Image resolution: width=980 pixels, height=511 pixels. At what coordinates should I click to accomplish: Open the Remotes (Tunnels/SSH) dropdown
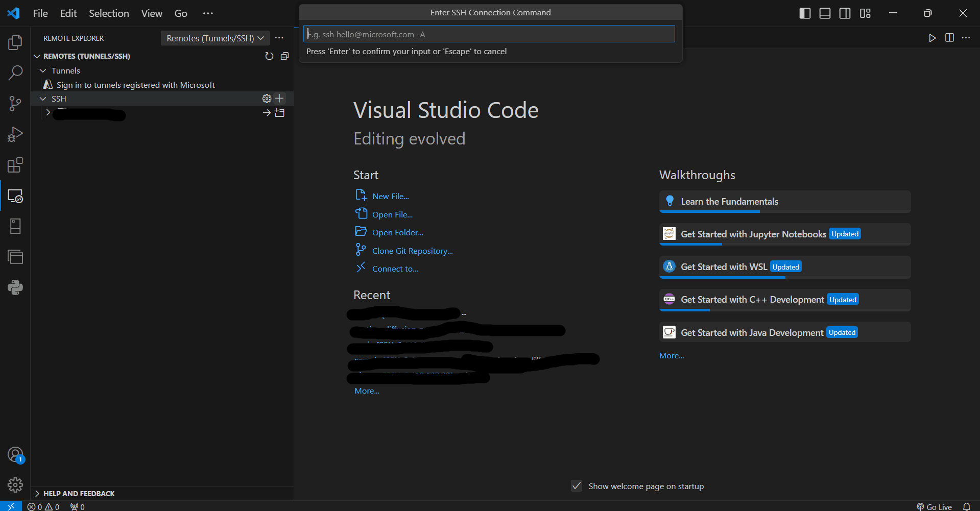click(215, 38)
